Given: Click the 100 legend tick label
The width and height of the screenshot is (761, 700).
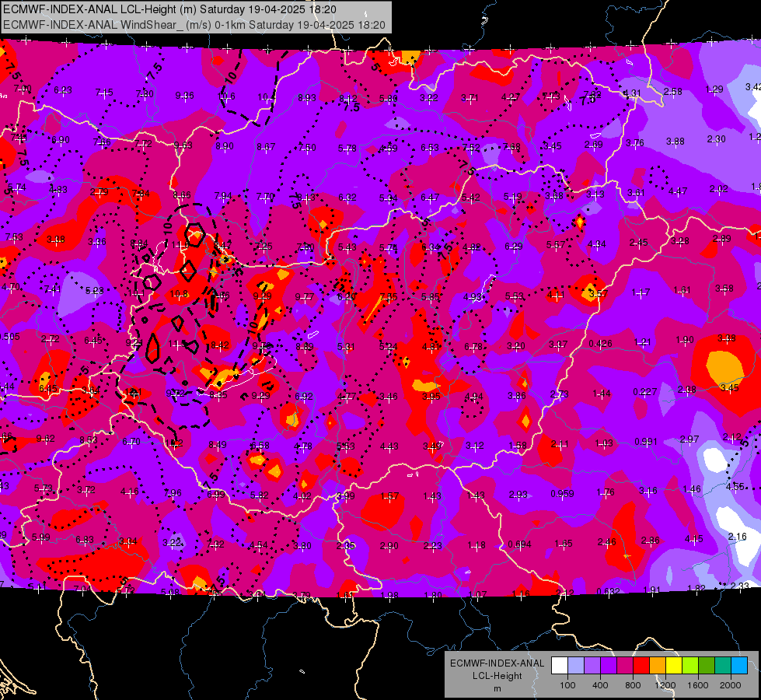Looking at the screenshot, I should pyautogui.click(x=568, y=685).
